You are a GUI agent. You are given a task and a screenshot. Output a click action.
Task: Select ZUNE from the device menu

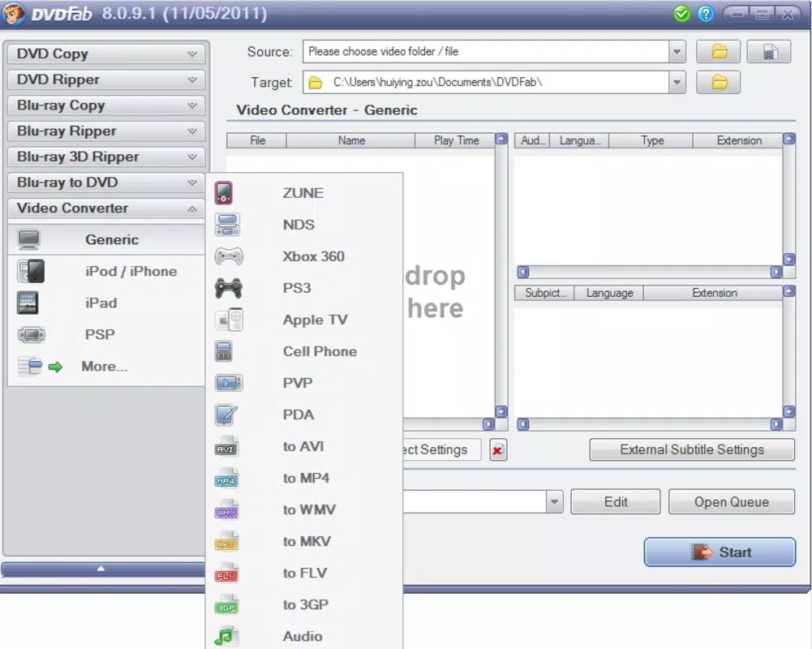point(303,193)
